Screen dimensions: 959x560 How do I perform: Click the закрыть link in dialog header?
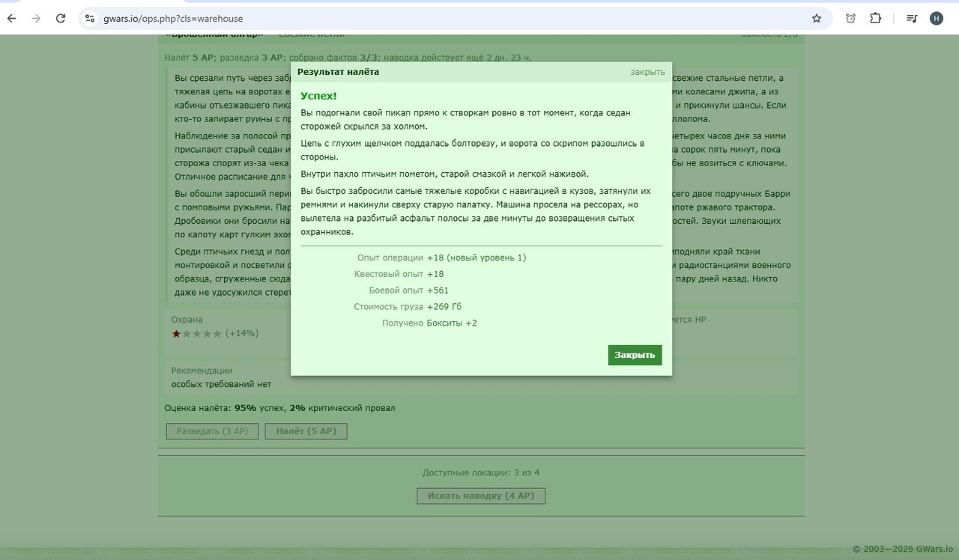click(x=647, y=72)
